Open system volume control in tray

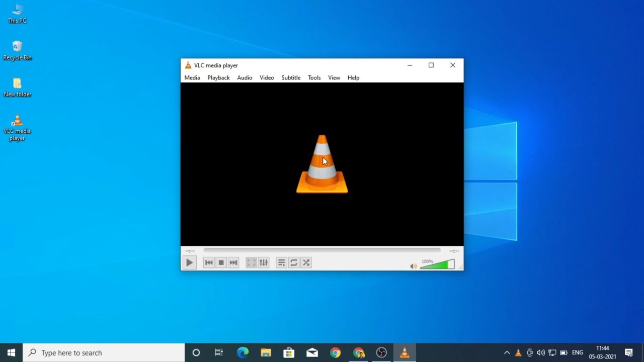point(541,352)
